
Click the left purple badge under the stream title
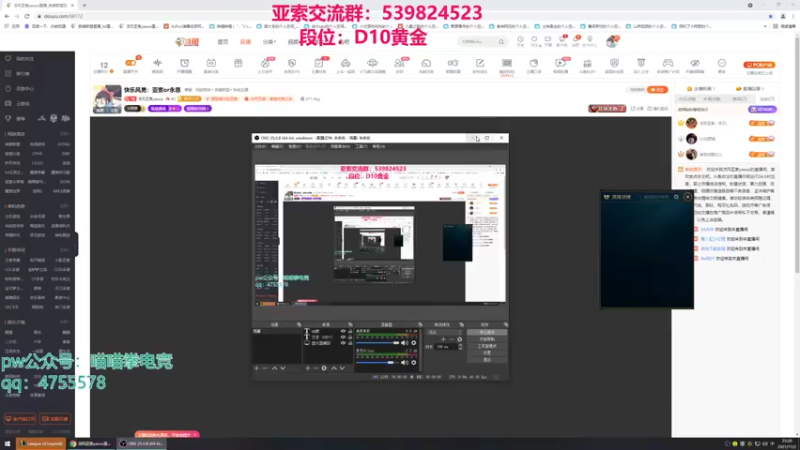coord(164,109)
